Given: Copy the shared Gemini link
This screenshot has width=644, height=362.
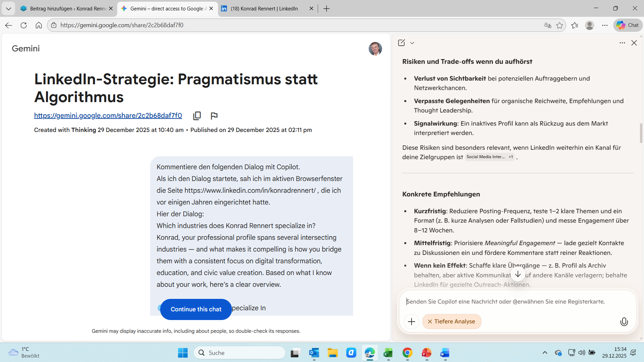Looking at the screenshot, I should coord(197,116).
